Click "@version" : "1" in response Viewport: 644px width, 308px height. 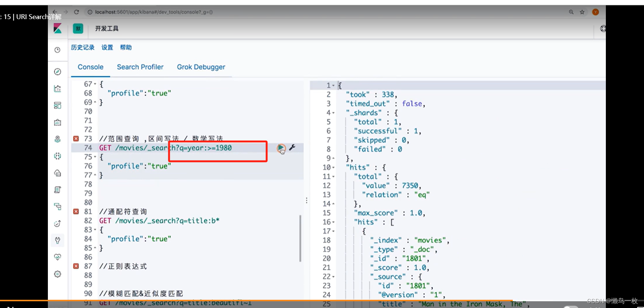(x=411, y=295)
